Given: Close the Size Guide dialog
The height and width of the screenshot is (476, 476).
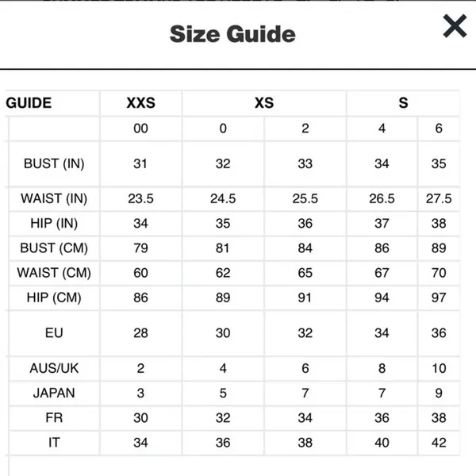Looking at the screenshot, I should pyautogui.click(x=455, y=26).
